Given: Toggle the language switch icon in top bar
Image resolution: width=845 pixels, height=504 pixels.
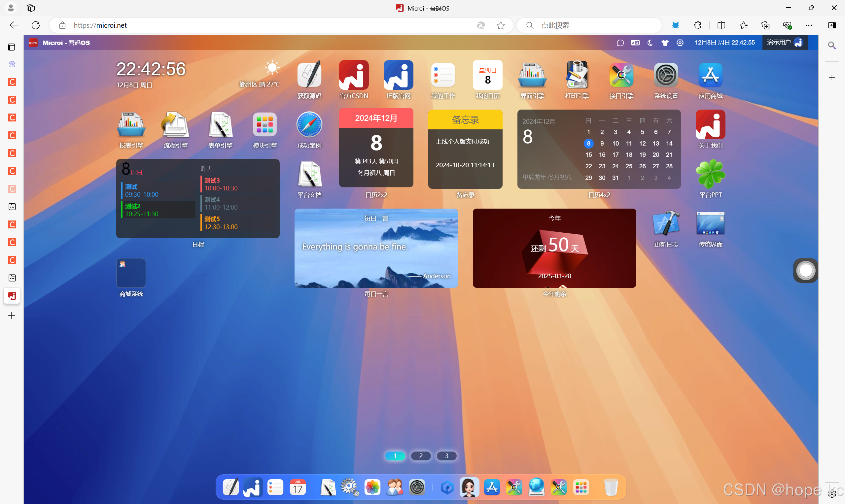Looking at the screenshot, I should [635, 43].
